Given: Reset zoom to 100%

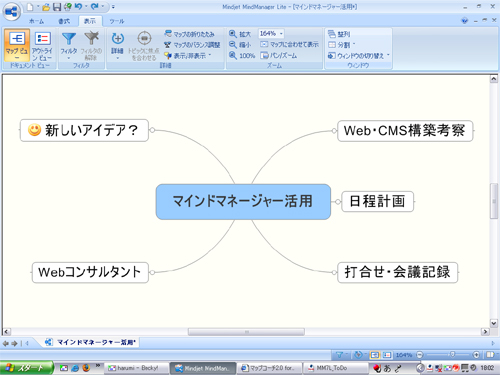Looking at the screenshot, I should pos(242,56).
